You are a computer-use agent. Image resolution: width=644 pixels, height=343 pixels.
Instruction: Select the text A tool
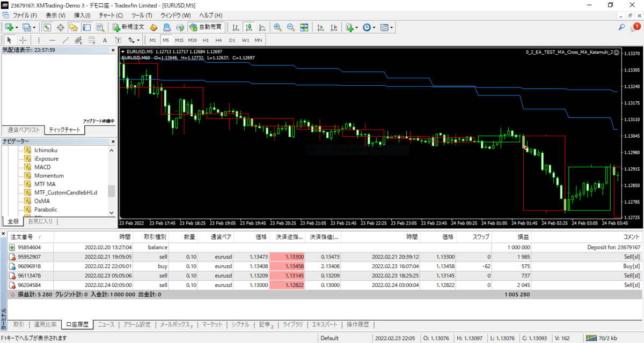coord(105,40)
